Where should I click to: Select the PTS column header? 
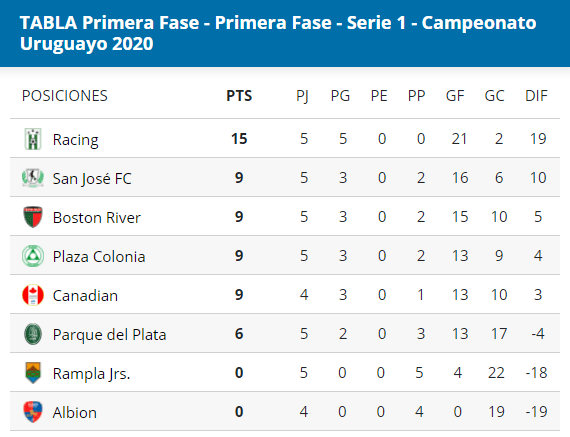click(x=239, y=96)
